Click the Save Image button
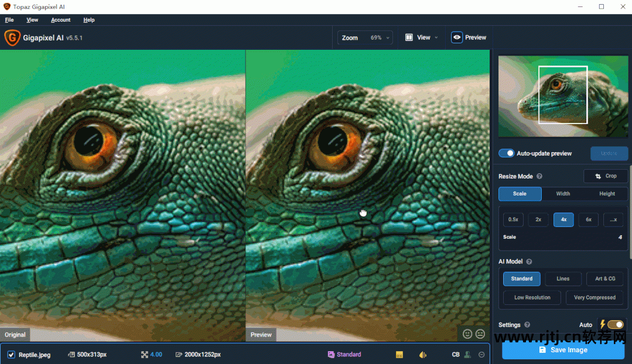Viewport: 632px width, 364px height. click(563, 350)
